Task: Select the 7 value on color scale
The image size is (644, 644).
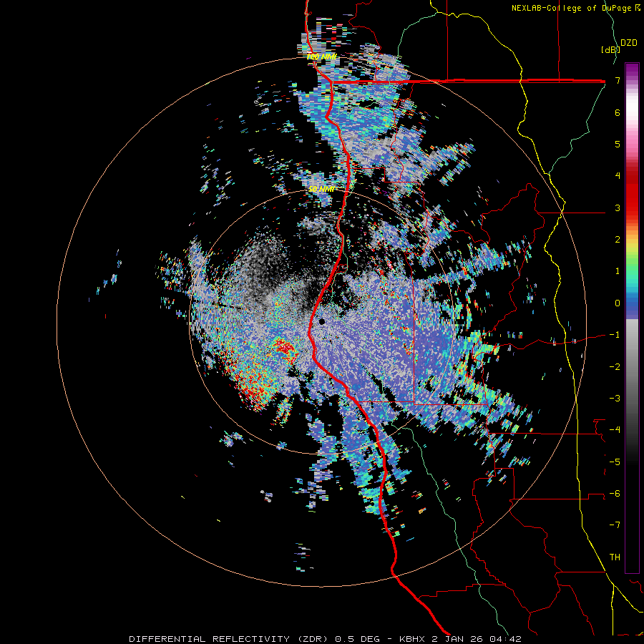Action: point(618,80)
